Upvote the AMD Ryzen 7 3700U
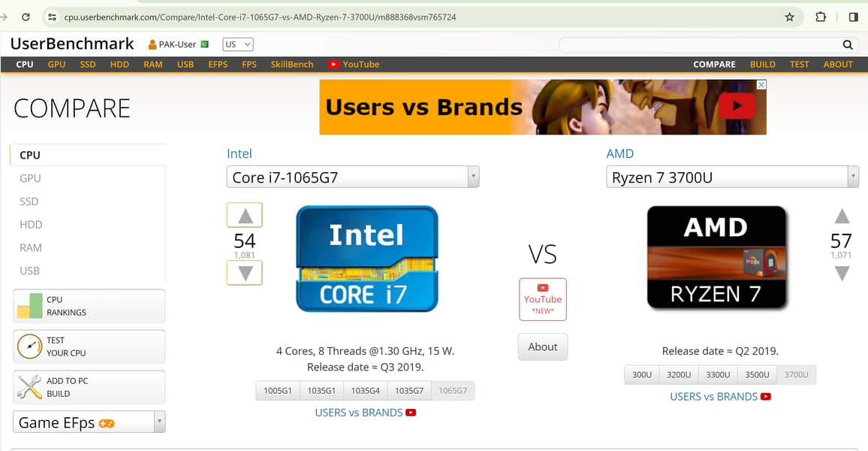The width and height of the screenshot is (868, 451). [842, 216]
